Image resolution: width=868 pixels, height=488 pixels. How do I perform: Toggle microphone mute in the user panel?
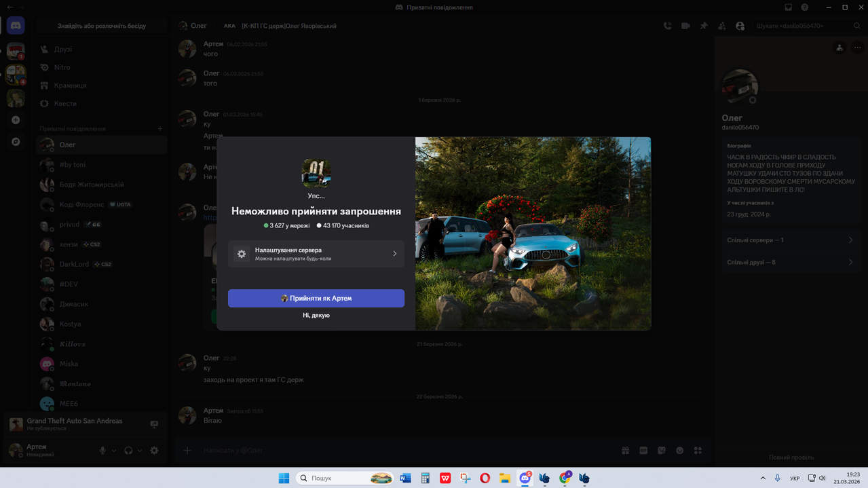pos(102,450)
